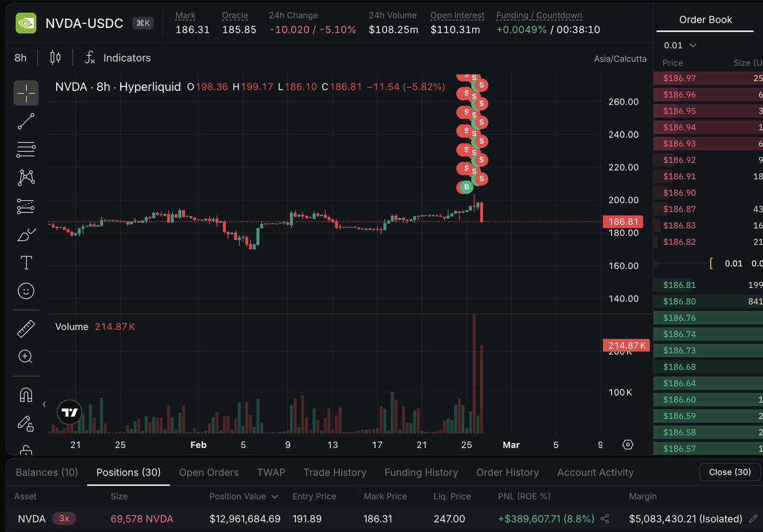Select the Order Book tab
The height and width of the screenshot is (532, 763).
click(x=706, y=20)
